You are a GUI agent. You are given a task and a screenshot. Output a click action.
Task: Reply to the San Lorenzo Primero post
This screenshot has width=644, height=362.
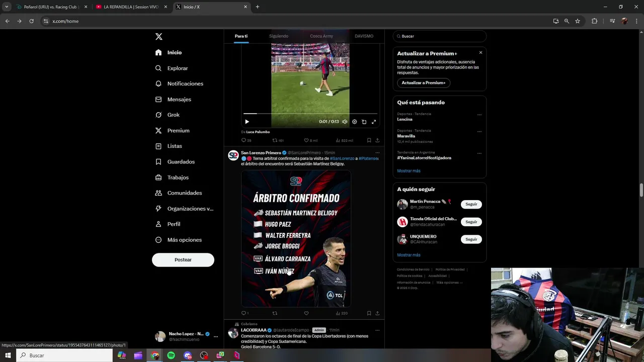(245, 313)
